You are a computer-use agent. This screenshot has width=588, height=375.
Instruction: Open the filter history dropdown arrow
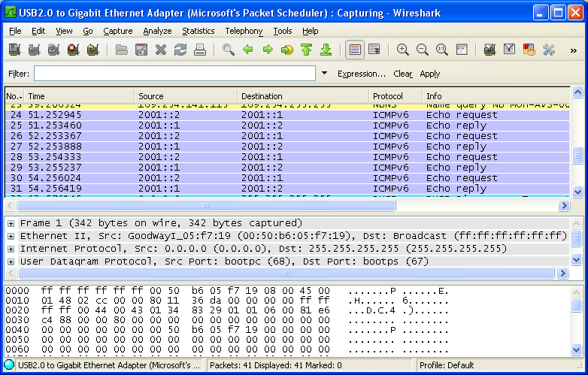point(324,73)
